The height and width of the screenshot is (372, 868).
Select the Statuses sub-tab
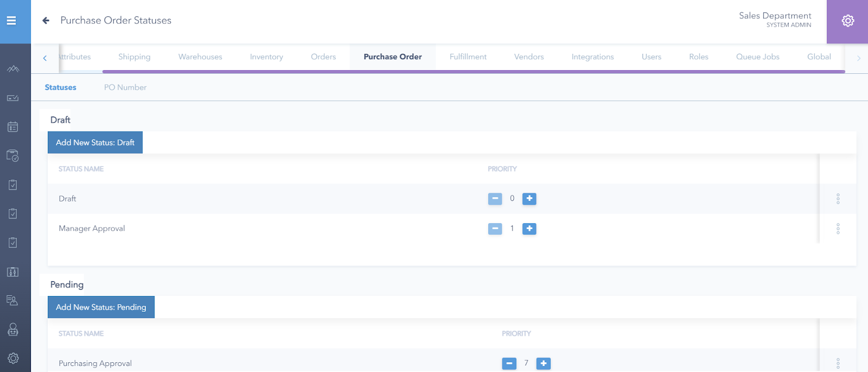click(x=61, y=87)
